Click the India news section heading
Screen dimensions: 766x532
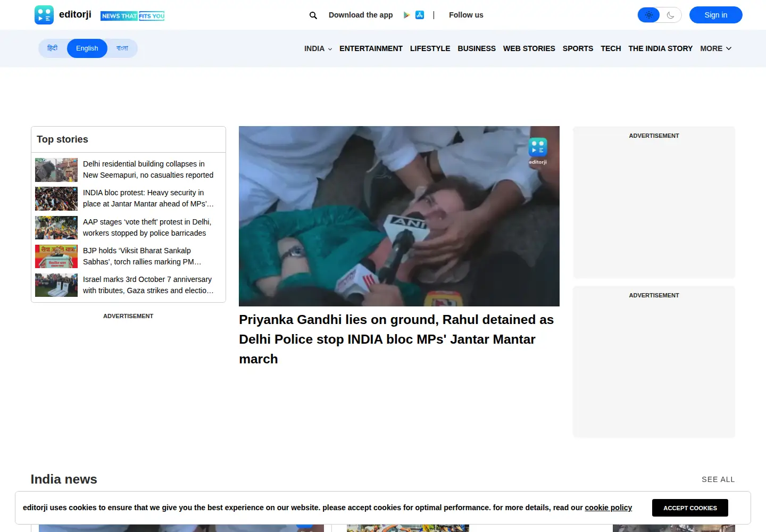tap(64, 479)
